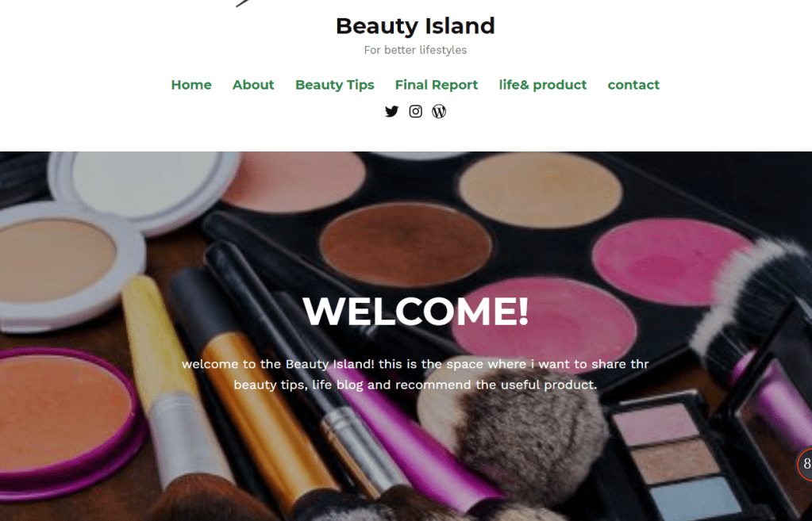Click the white powder compact in image

pos(145,186)
